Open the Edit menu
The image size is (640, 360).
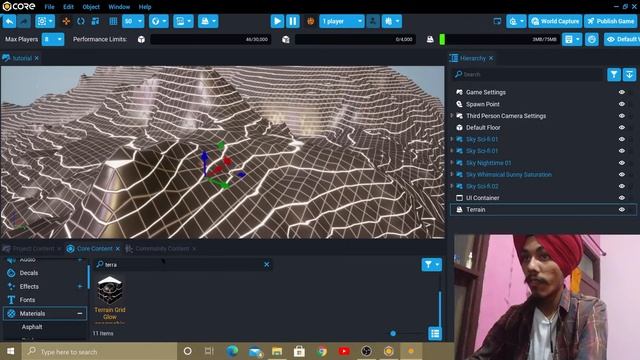[69, 7]
